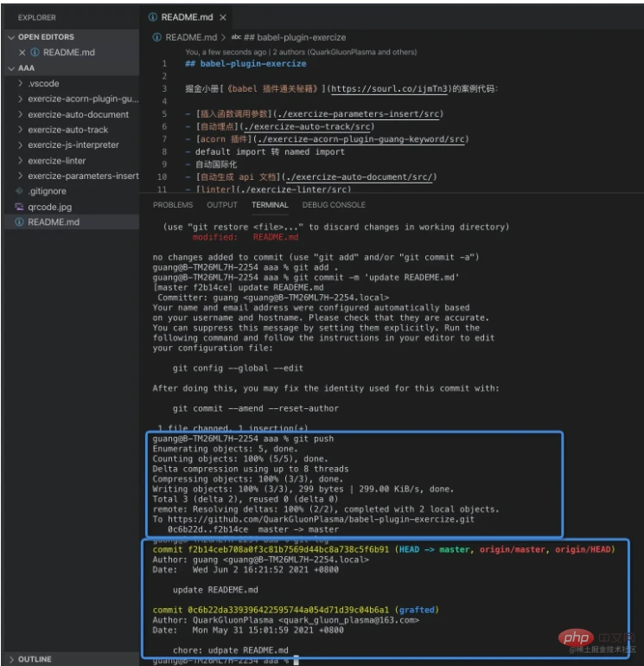644x666 pixels.
Task: Switch to OUTPUT panel tab
Action: pyautogui.click(x=222, y=205)
